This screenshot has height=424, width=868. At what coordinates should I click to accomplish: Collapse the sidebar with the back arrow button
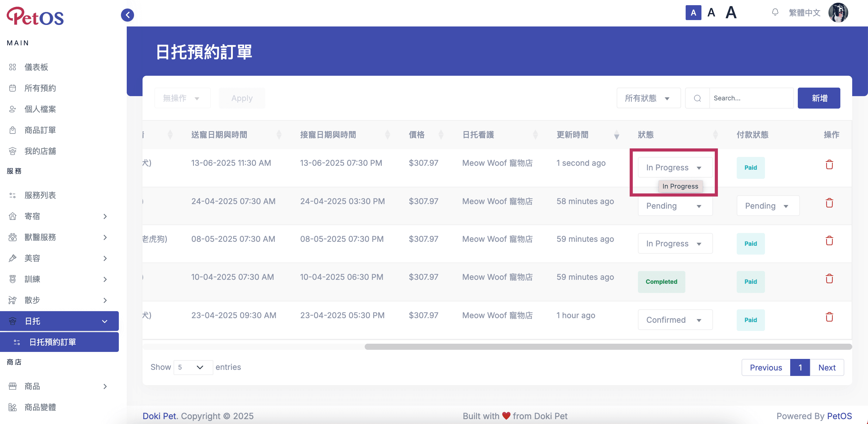(127, 15)
